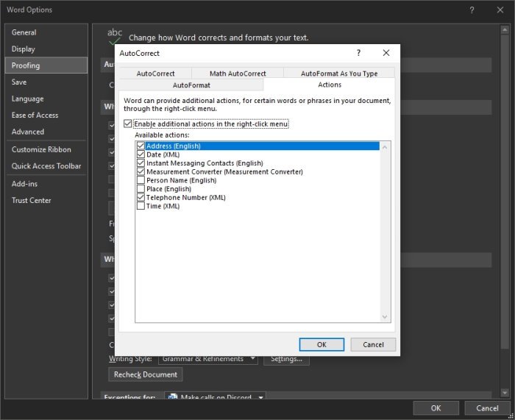Enable the Time (XML) action
This screenshot has width=515, height=420.
coord(141,206)
